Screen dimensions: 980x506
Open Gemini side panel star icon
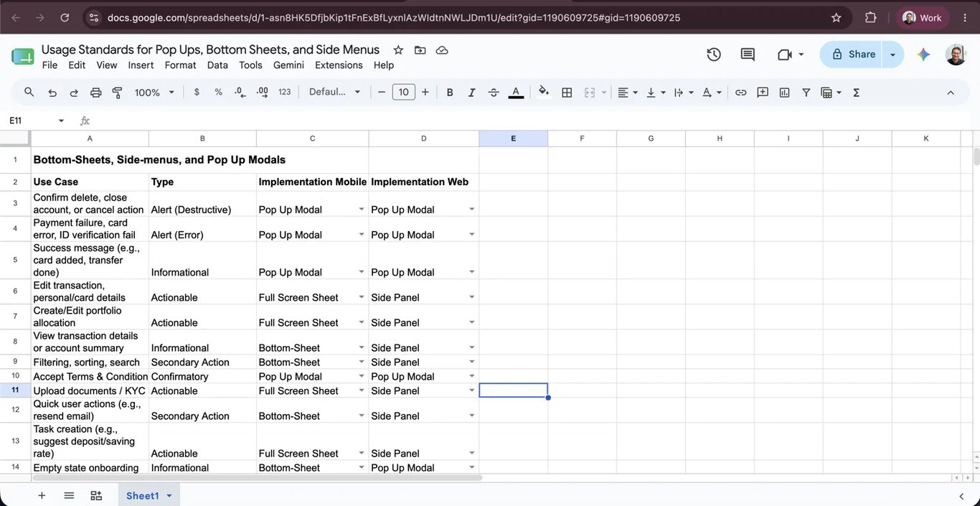(923, 55)
